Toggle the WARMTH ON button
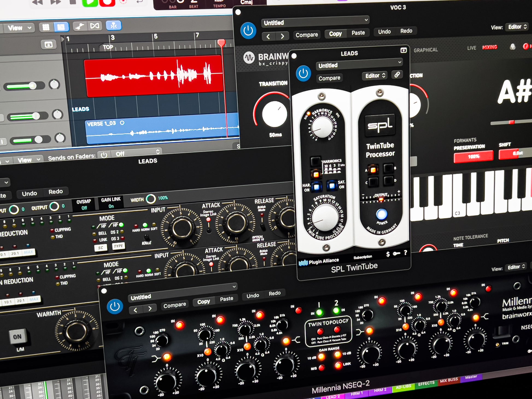 tap(17, 337)
